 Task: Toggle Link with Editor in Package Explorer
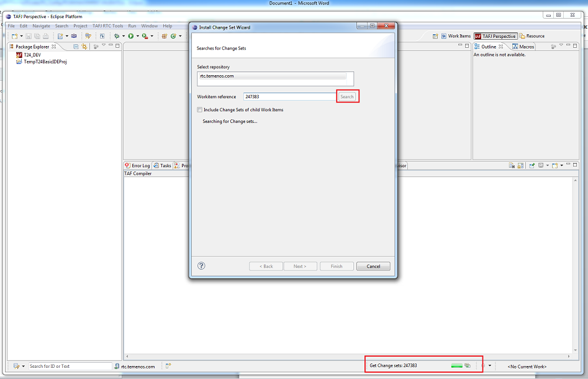coord(84,47)
